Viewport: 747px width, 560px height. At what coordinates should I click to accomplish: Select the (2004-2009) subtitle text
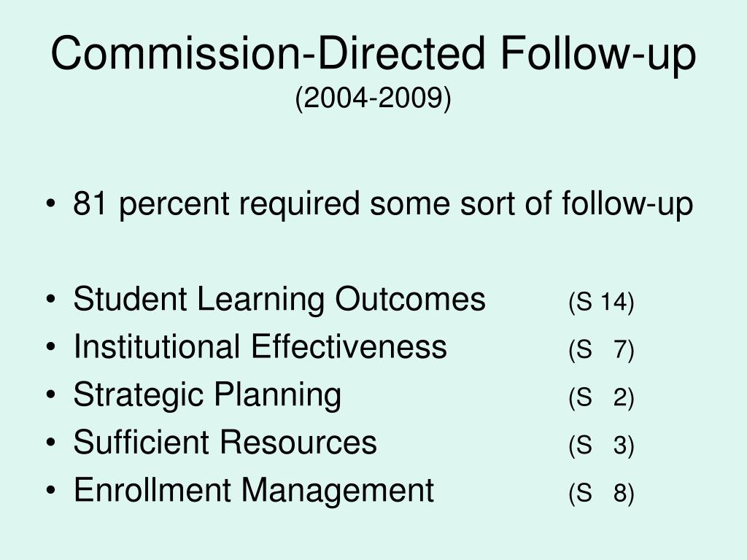[373, 99]
